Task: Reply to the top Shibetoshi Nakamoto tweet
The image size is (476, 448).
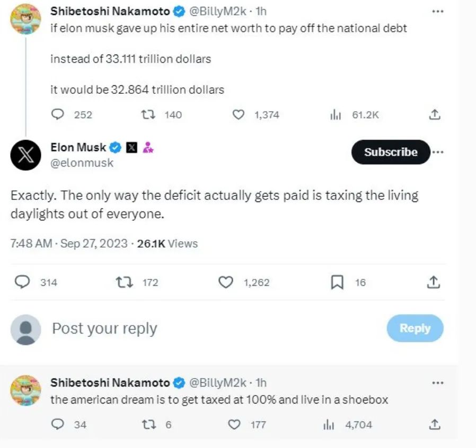Action: [x=58, y=114]
